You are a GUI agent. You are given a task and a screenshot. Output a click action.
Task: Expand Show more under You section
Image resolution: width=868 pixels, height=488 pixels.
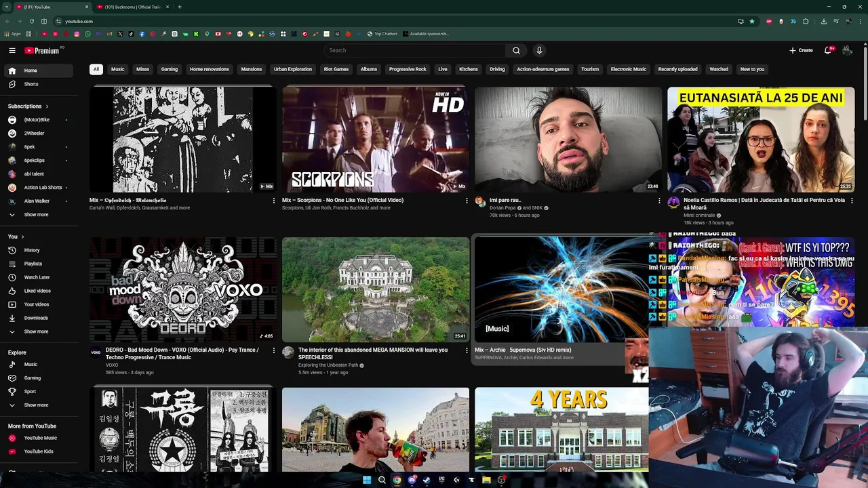pyautogui.click(x=39, y=331)
